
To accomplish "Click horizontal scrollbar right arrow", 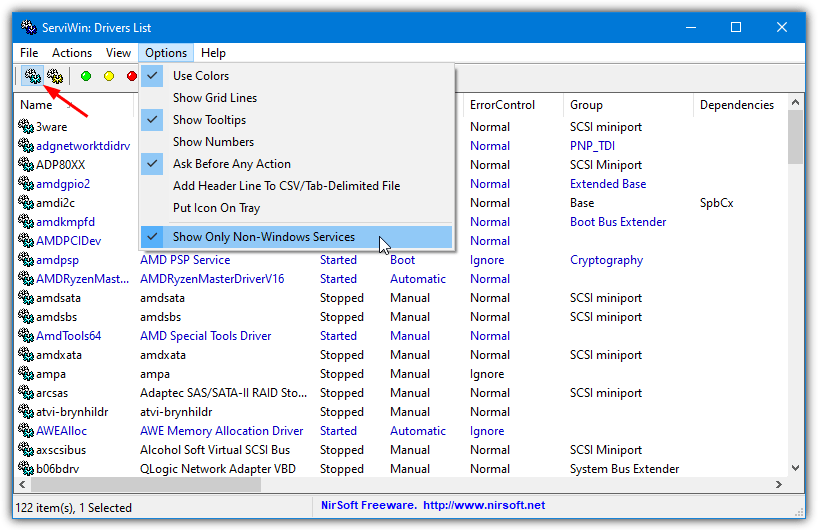I will tap(779, 485).
